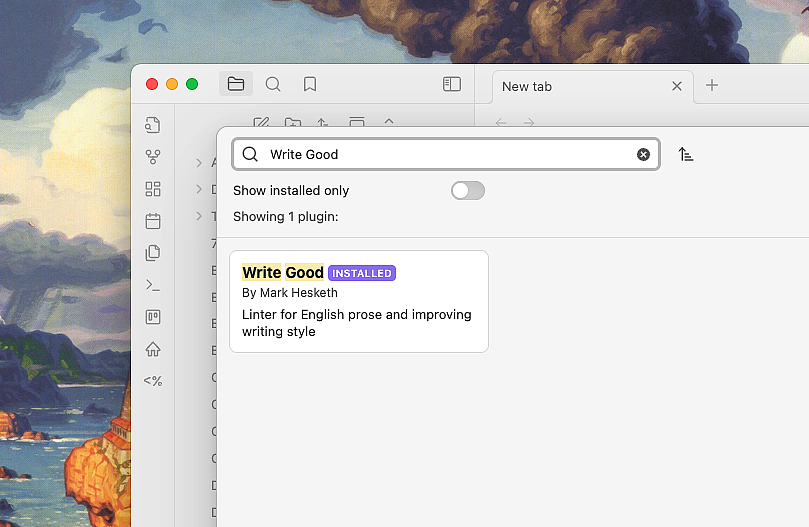The height and width of the screenshot is (527, 809).
Task: Open the daily note calendar icon
Action: (x=153, y=221)
